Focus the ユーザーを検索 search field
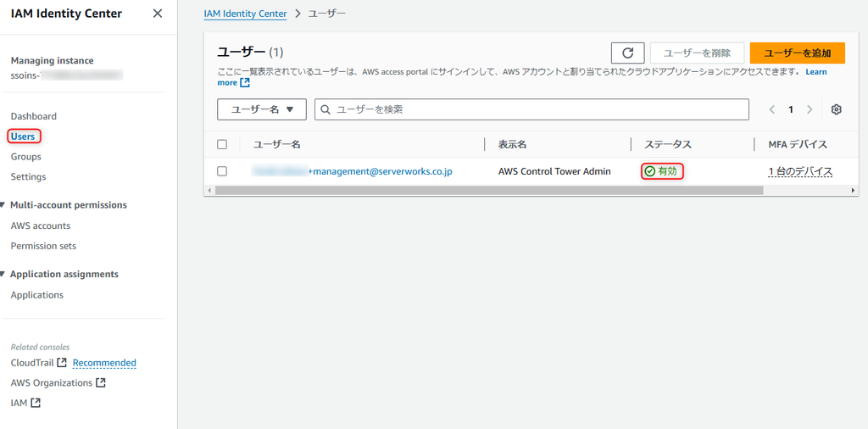The height and width of the screenshot is (429, 868). 531,109
